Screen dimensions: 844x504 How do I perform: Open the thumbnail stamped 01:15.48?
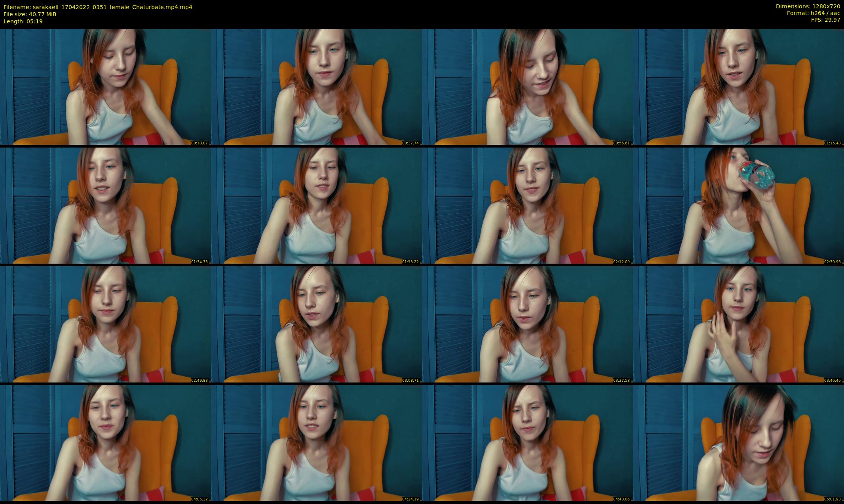pyautogui.click(x=738, y=87)
